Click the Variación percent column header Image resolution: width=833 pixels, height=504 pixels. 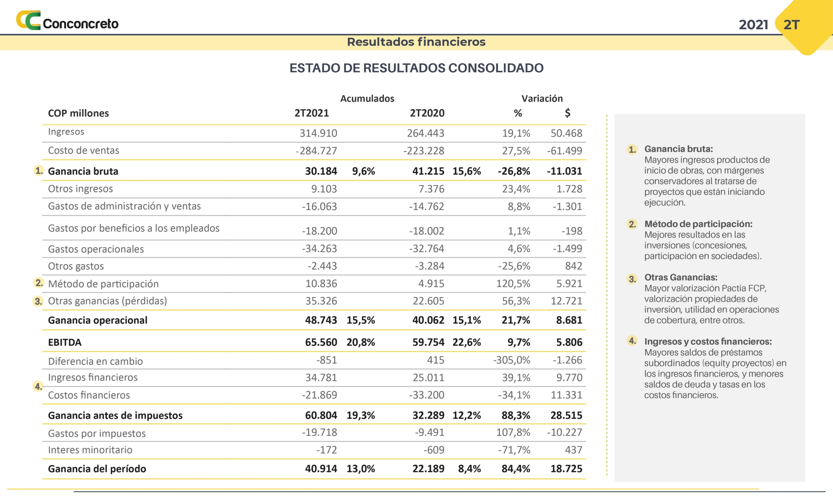[518, 113]
